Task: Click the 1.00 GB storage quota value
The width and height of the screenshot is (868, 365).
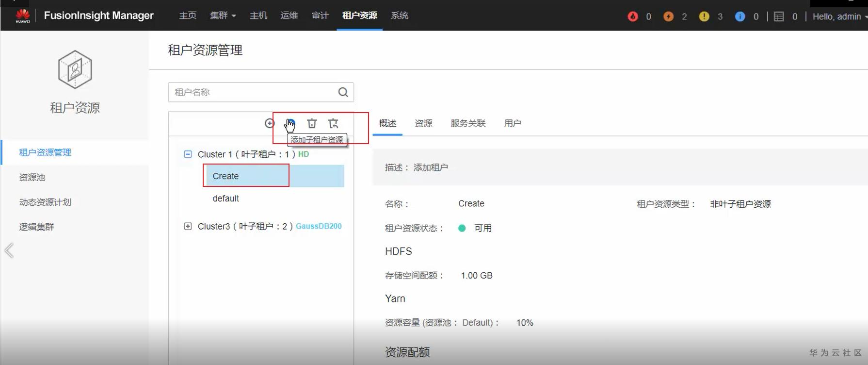Action: (477, 276)
